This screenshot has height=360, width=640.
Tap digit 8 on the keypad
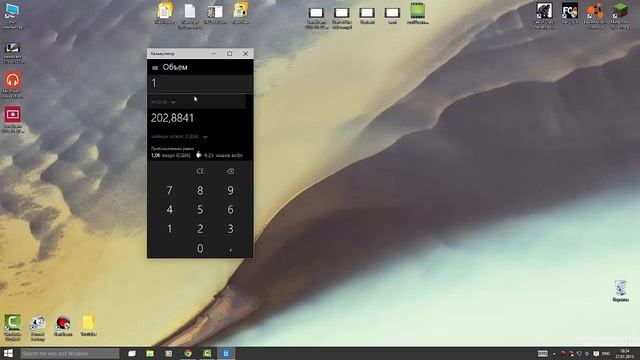pos(200,191)
